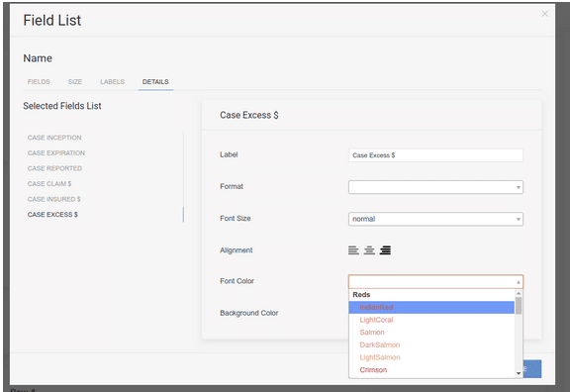Screen dimensions: 570x392
Task: Select Case Inception field
Action: (54, 138)
